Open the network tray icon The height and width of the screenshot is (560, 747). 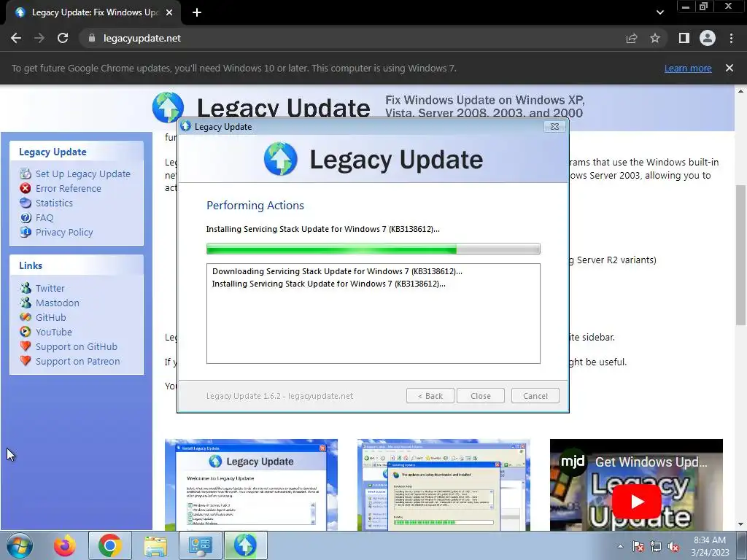coord(656,546)
